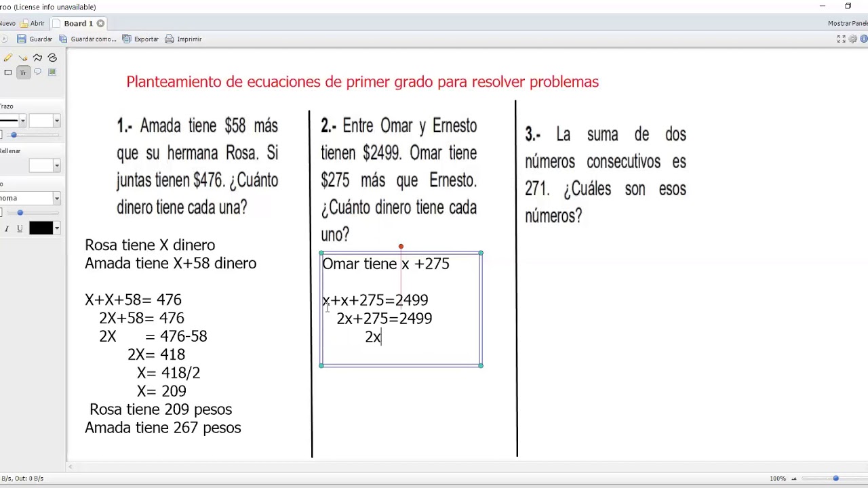Switch to the Board 1 tab
This screenshot has width=868, height=488.
(78, 23)
